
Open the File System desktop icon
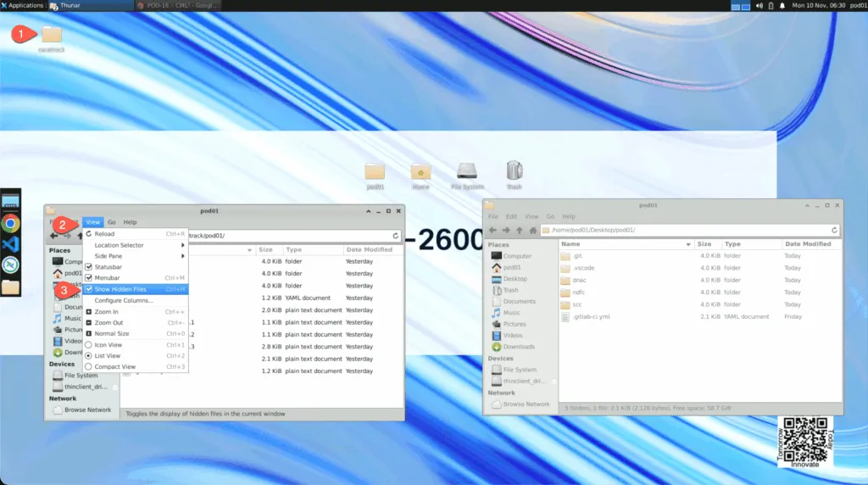[x=467, y=172]
